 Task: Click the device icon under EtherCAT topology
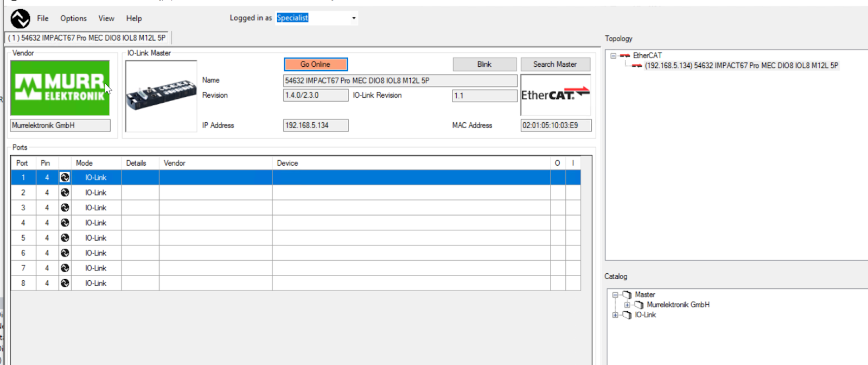pyautogui.click(x=637, y=66)
